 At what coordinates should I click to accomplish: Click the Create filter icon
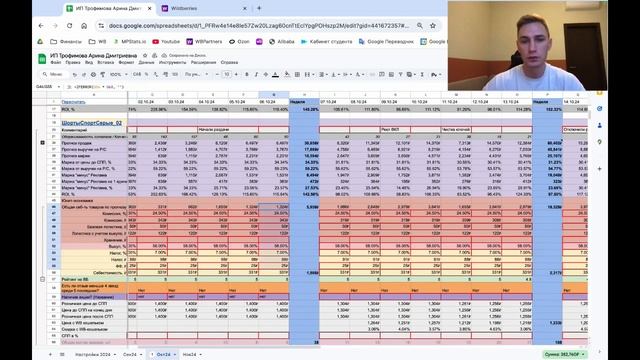click(x=400, y=75)
